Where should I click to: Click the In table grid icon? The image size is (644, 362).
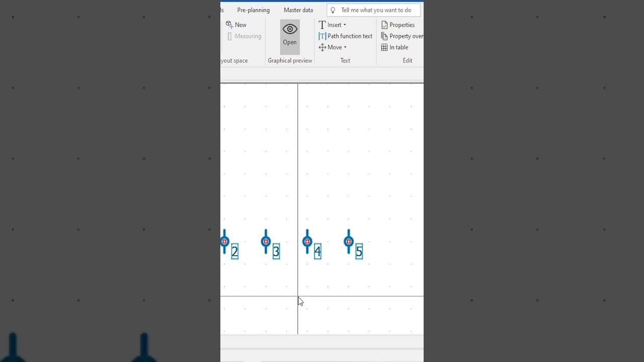(384, 47)
